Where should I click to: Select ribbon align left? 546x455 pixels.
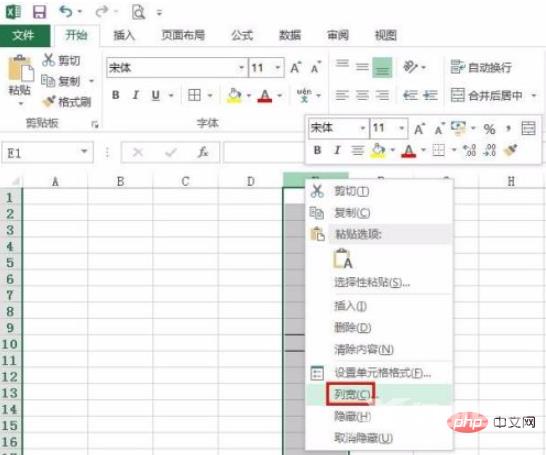click(x=342, y=95)
